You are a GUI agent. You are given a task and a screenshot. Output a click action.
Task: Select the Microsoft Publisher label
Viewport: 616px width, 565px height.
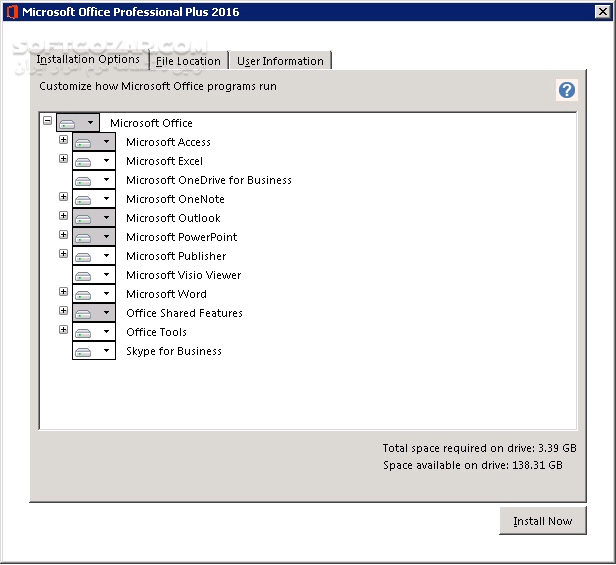[x=176, y=256]
